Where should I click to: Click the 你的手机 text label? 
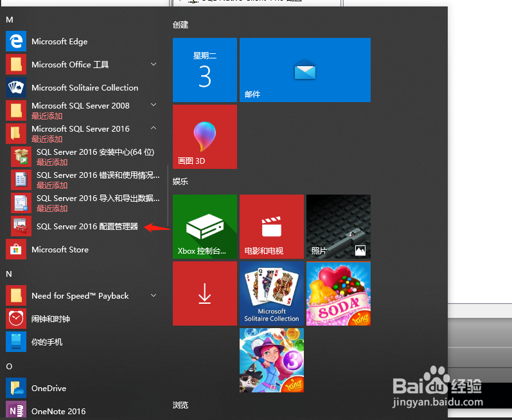click(47, 342)
